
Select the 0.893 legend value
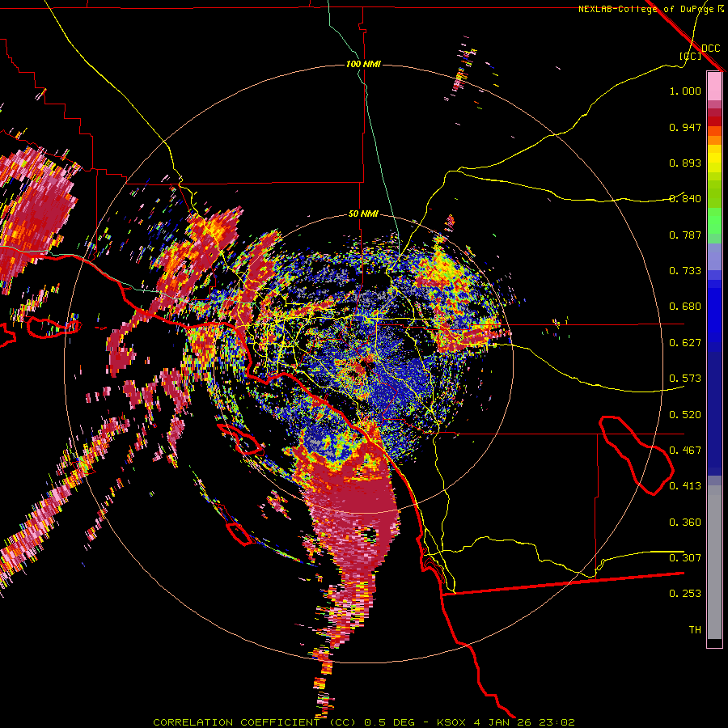685,163
